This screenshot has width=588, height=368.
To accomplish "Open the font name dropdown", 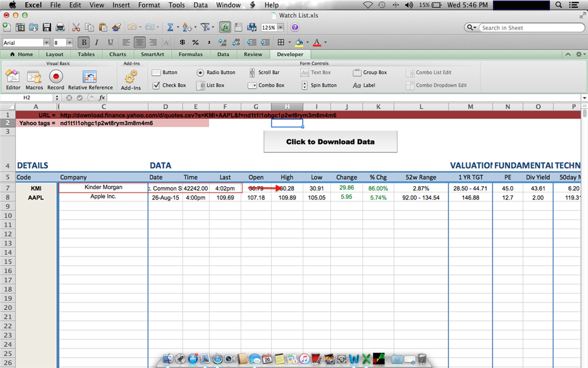I will point(46,43).
